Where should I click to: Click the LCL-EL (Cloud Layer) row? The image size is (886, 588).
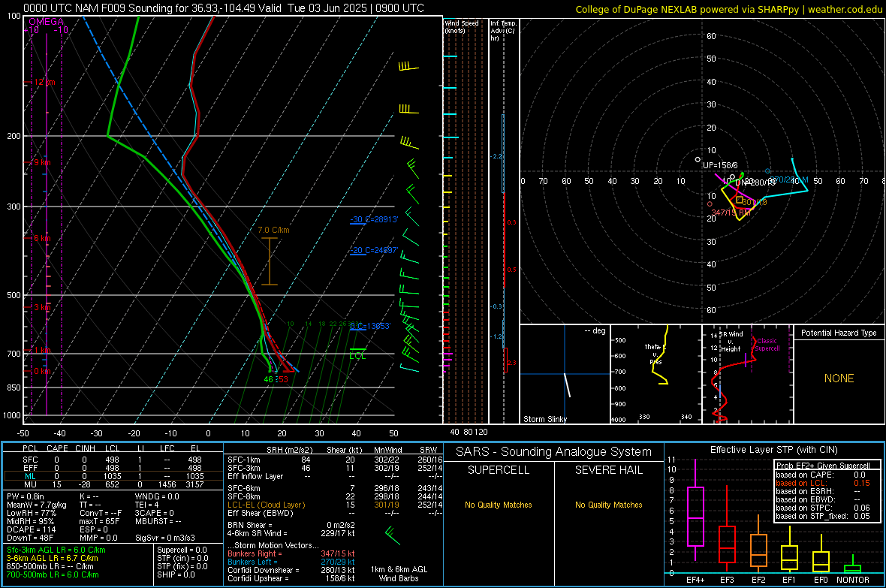pyautogui.click(x=335, y=505)
